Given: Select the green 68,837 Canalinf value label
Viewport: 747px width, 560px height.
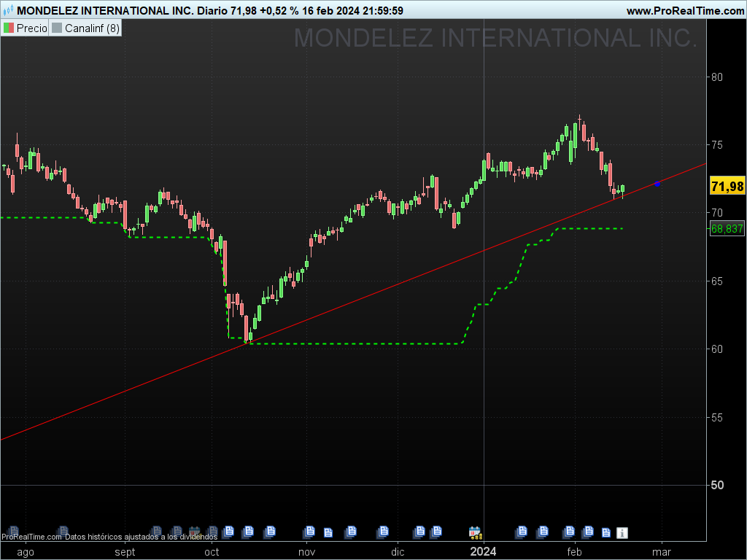Looking at the screenshot, I should (727, 228).
